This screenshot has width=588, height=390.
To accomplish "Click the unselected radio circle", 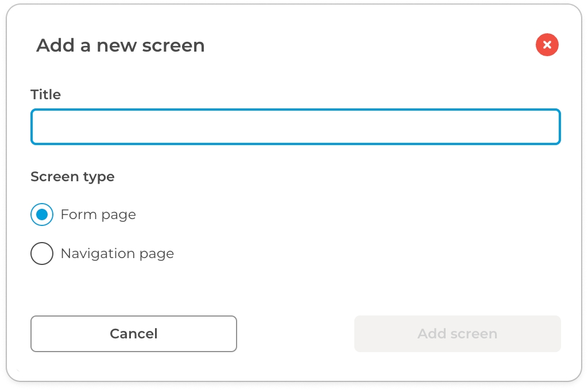I will point(42,253).
